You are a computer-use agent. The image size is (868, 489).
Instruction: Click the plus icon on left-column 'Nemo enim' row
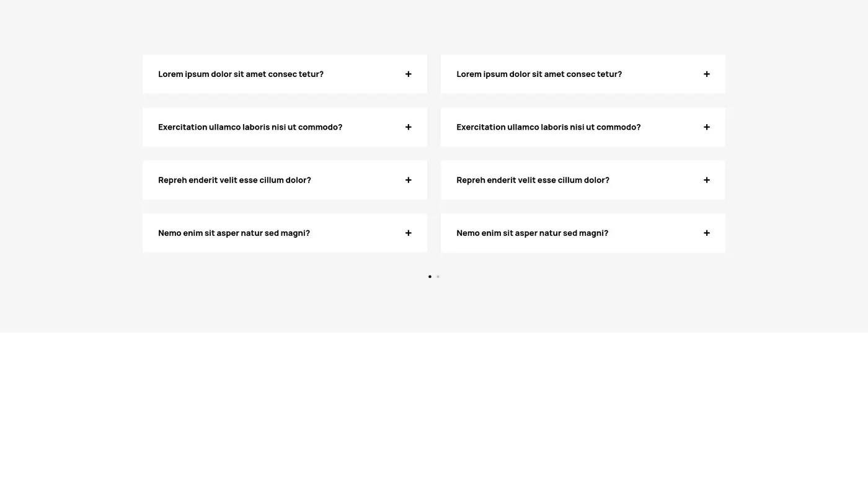click(x=408, y=233)
